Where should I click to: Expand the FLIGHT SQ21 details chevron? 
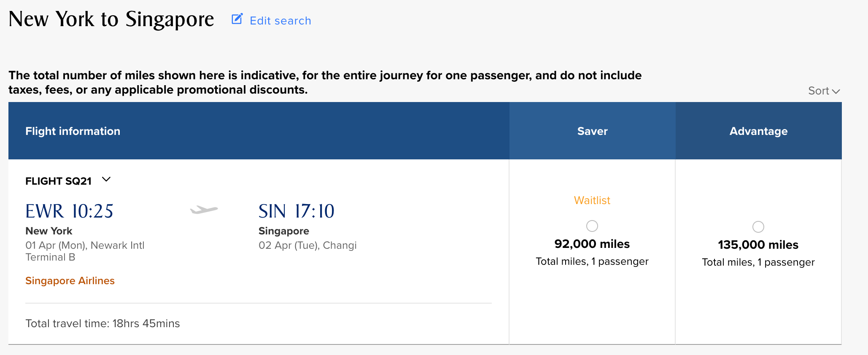106,180
